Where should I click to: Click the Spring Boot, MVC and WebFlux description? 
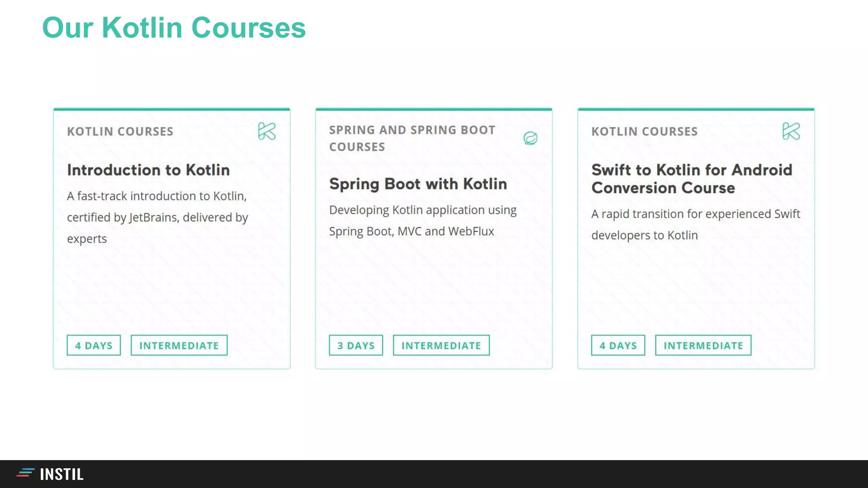point(423,220)
